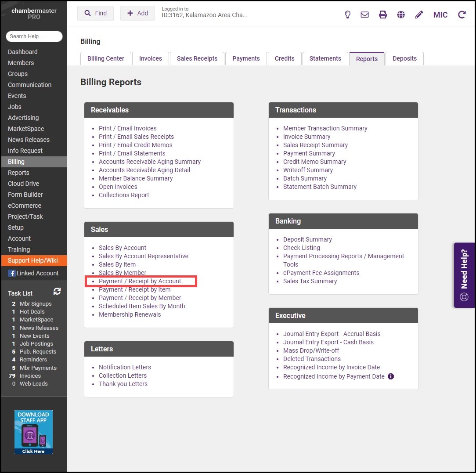Click the printer icon in header
The width and height of the screenshot is (476, 473).
click(x=383, y=14)
